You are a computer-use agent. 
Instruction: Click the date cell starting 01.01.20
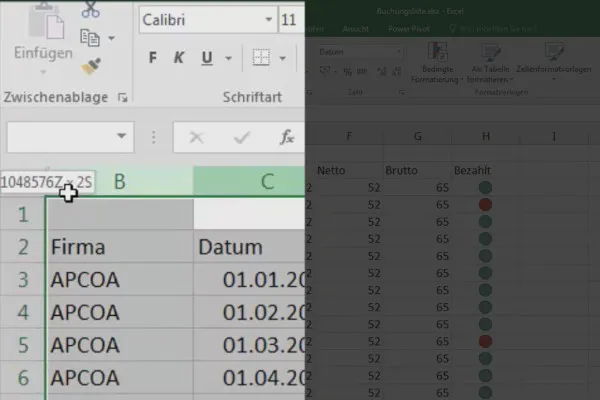click(x=249, y=280)
